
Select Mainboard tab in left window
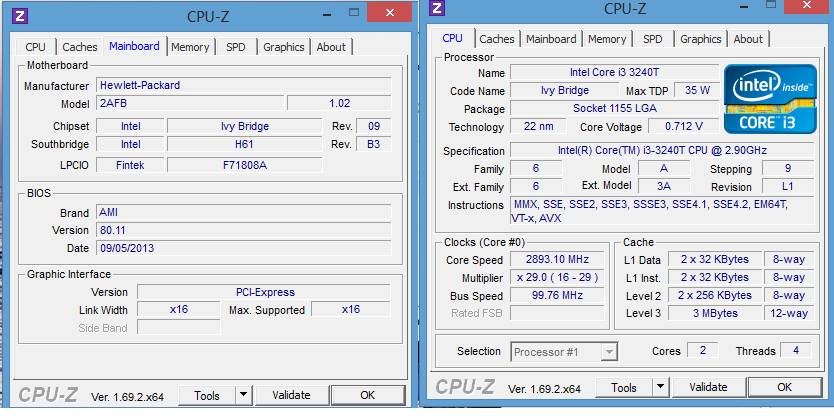135,46
